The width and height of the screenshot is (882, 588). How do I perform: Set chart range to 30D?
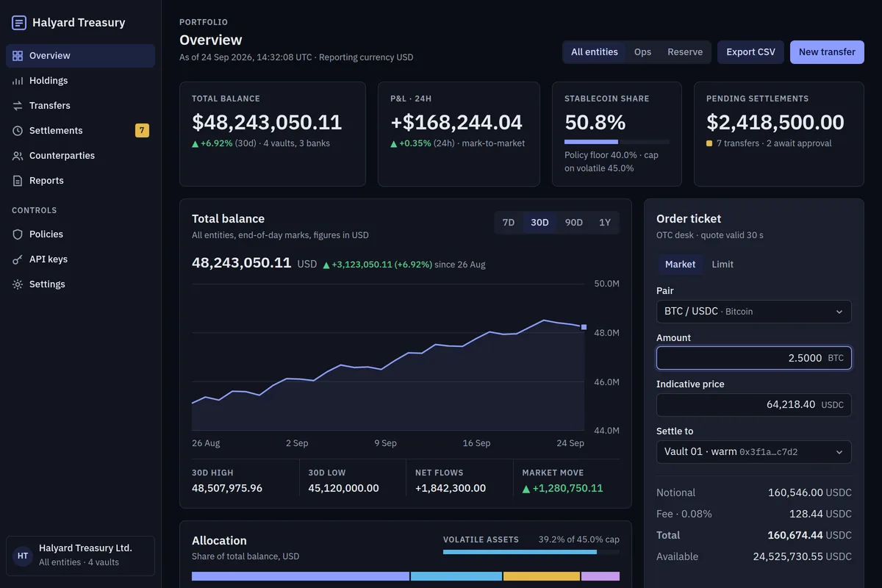(x=539, y=223)
